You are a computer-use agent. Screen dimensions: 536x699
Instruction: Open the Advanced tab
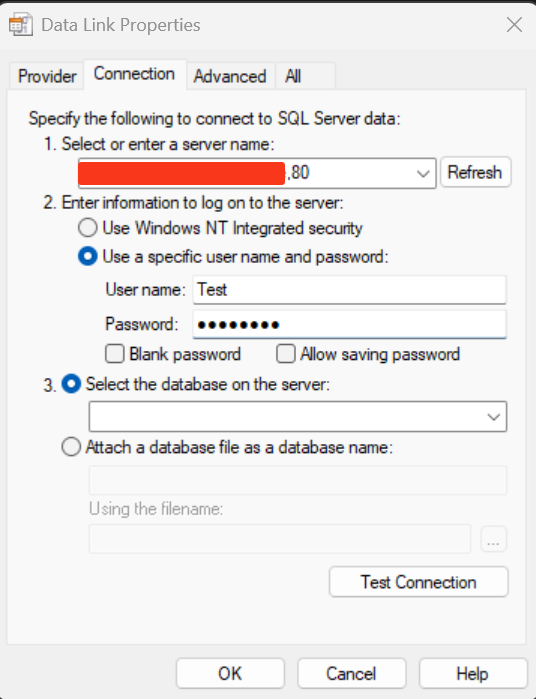230,76
